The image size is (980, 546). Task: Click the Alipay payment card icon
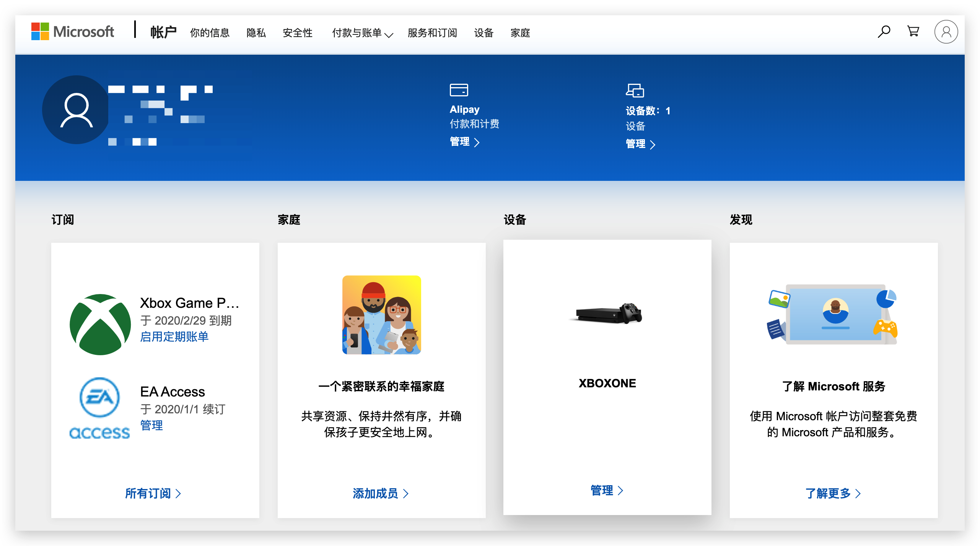coord(459,90)
